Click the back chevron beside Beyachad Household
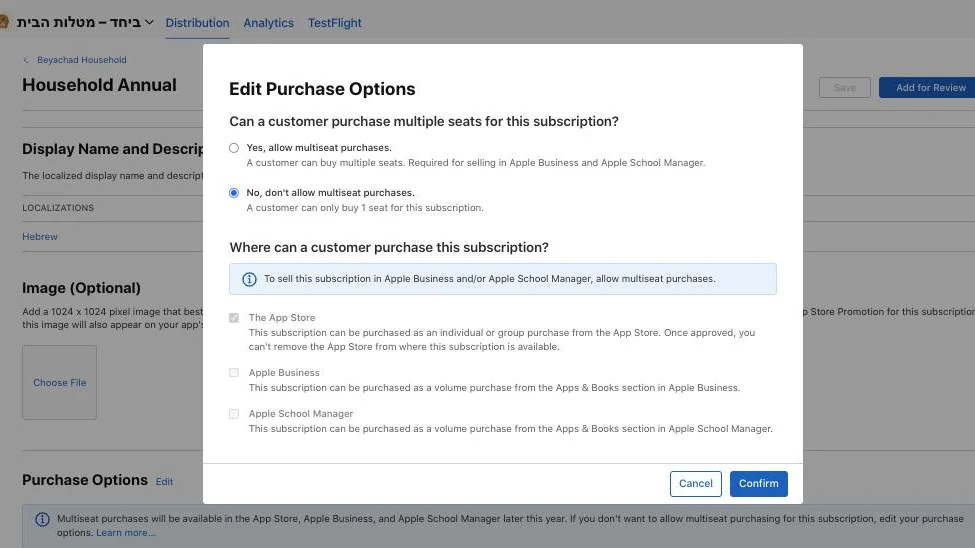 25,60
